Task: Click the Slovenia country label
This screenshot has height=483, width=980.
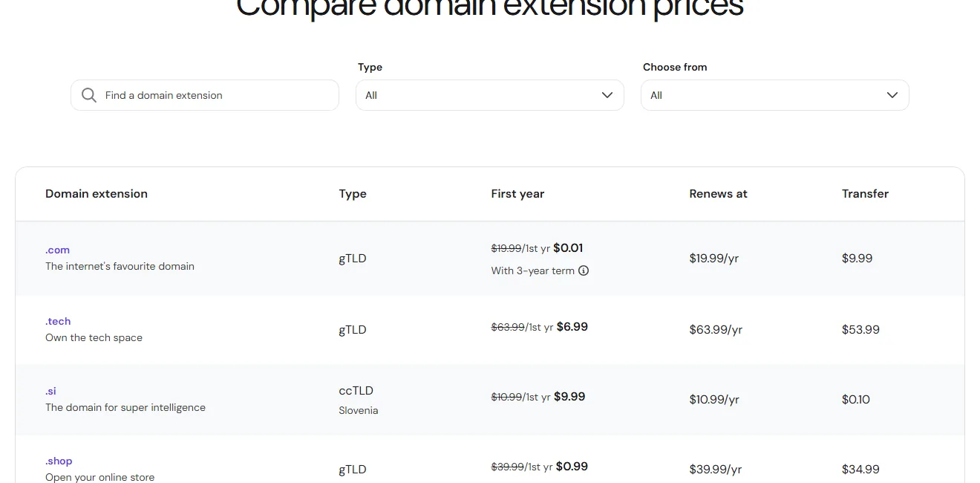Action: (x=359, y=410)
